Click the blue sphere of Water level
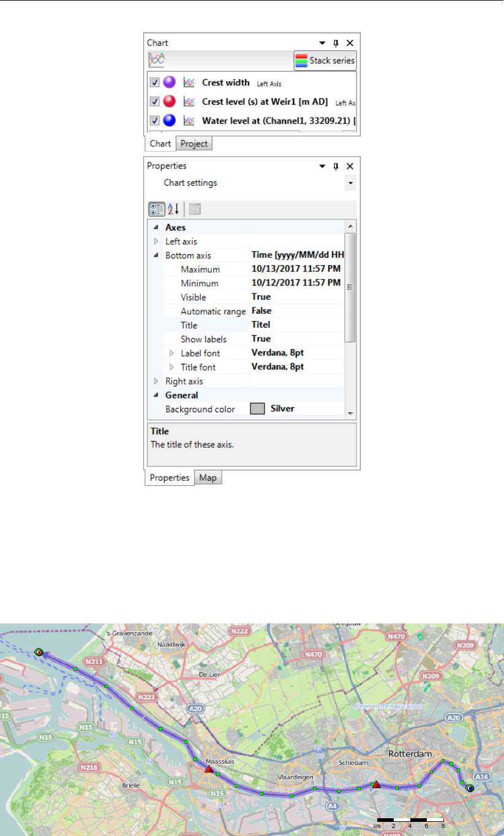 point(170,121)
